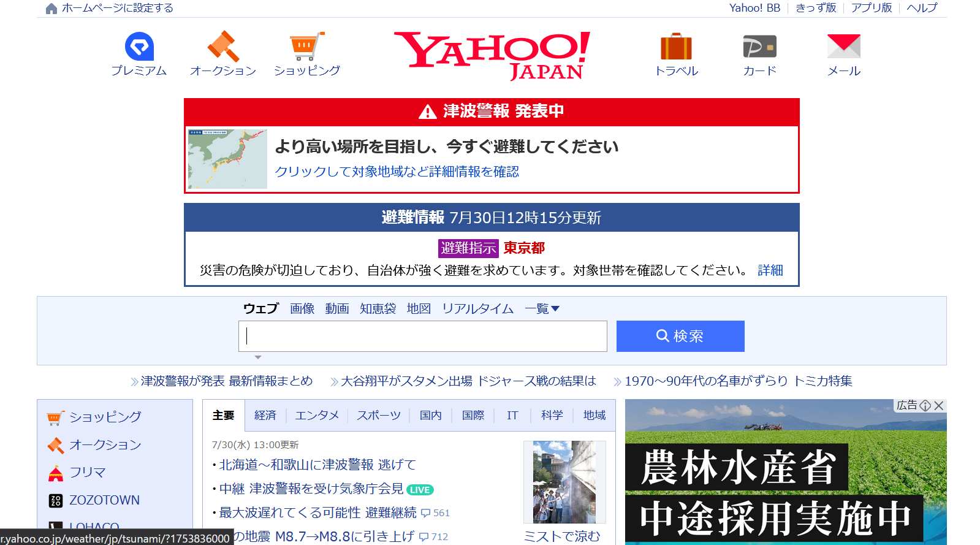Click the ショッピング cart icon in sidebar
Image resolution: width=980 pixels, height=545 pixels.
coord(55,417)
